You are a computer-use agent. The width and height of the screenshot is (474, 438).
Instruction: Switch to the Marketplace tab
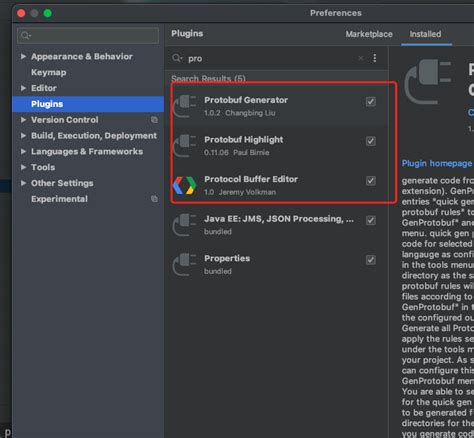pyautogui.click(x=369, y=34)
